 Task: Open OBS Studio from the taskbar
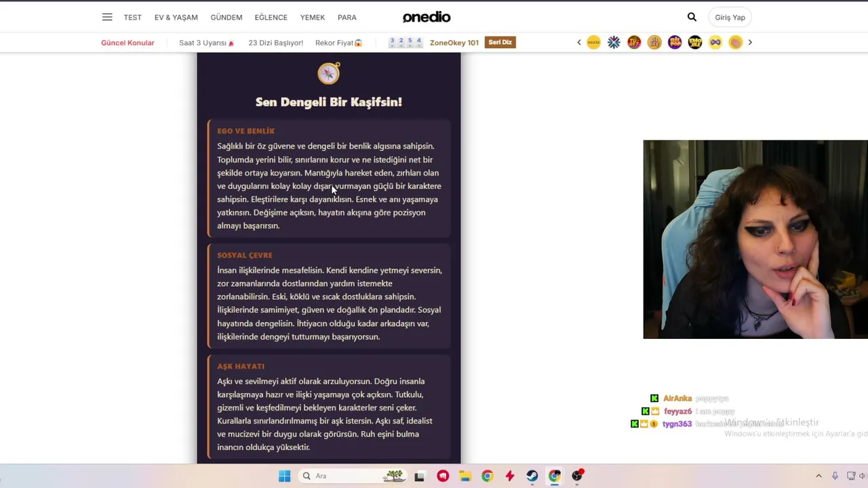pos(577,476)
